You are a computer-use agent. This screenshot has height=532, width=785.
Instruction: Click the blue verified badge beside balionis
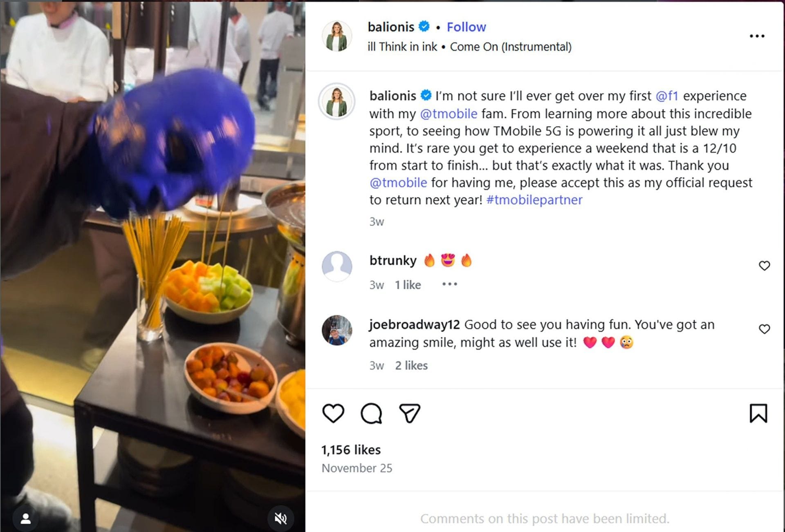pyautogui.click(x=425, y=27)
